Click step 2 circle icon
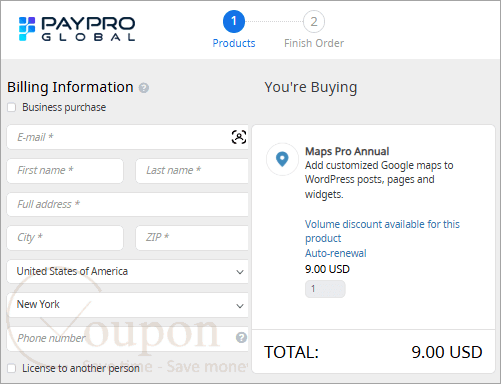 tap(314, 22)
